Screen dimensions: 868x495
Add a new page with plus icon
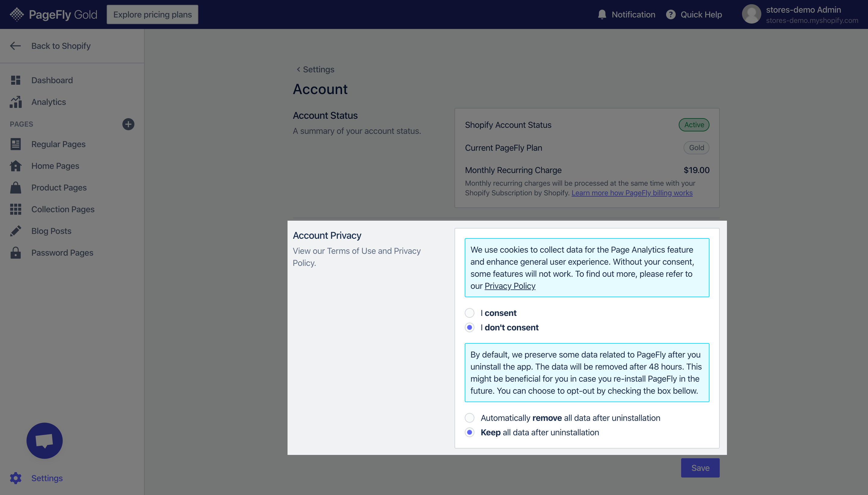coord(128,124)
